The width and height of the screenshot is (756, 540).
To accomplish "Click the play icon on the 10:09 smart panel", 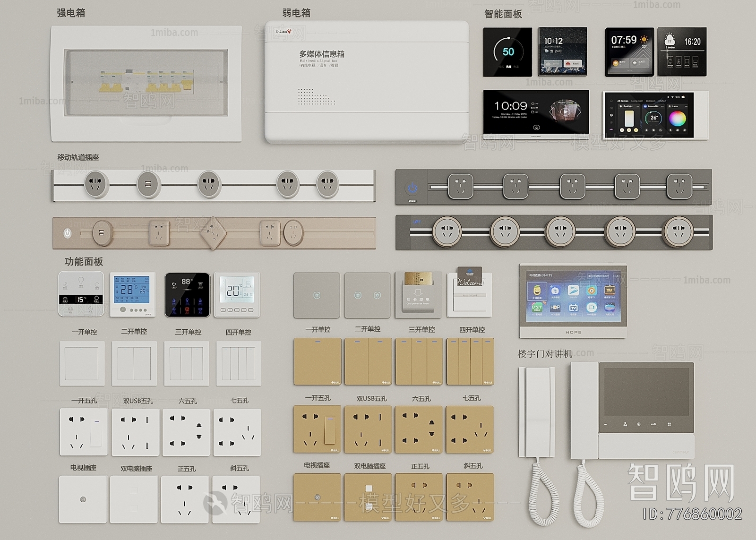I will pos(565,112).
